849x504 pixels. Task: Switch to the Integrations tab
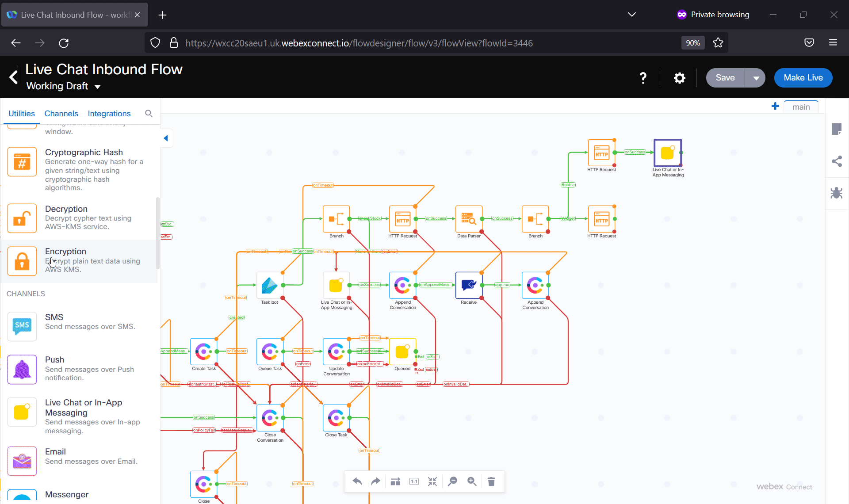(x=109, y=114)
